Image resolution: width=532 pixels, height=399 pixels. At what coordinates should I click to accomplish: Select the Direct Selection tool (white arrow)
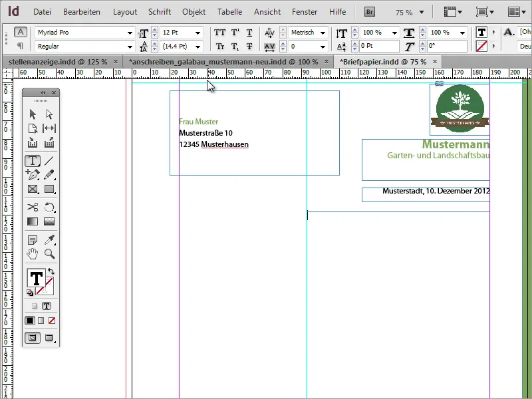coord(49,114)
